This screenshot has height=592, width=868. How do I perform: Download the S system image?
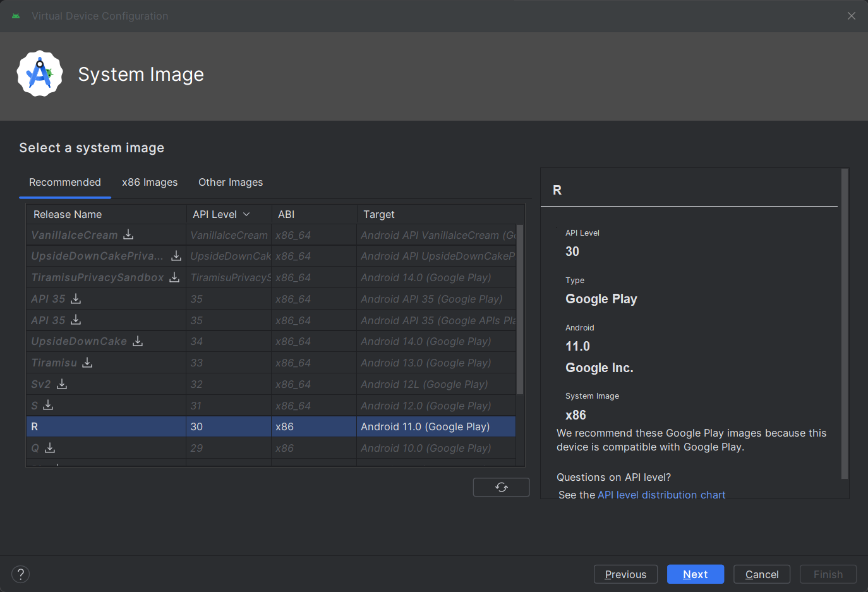[x=48, y=405]
